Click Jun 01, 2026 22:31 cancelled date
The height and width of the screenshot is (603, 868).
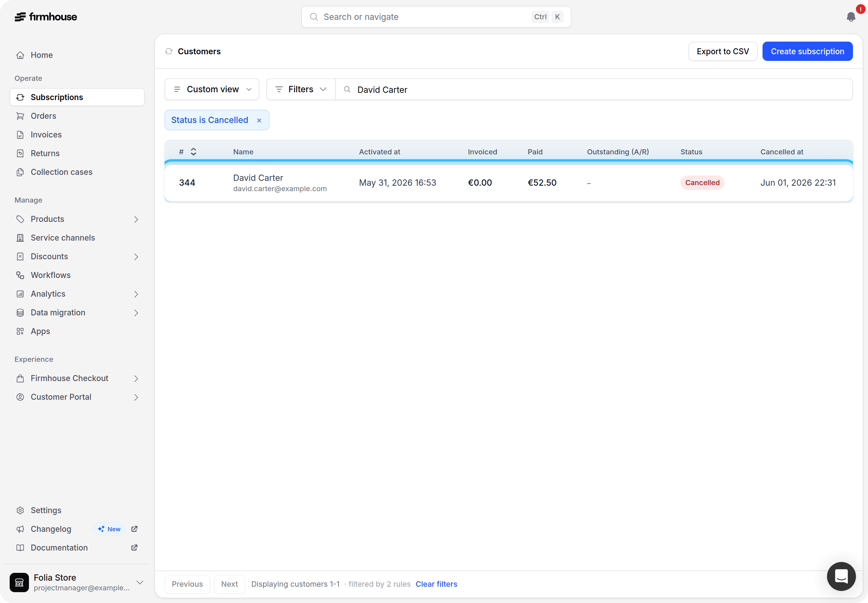(x=798, y=183)
